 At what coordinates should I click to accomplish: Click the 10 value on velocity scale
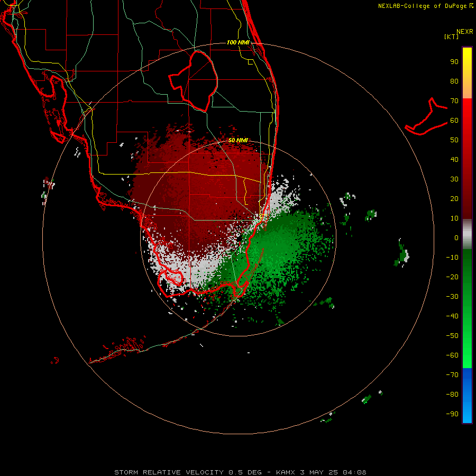[454, 218]
